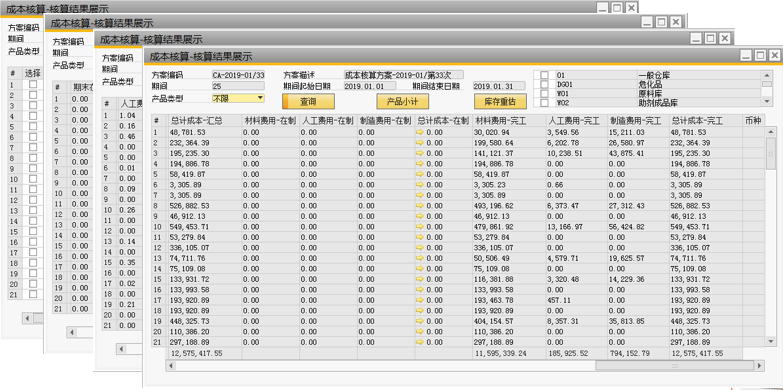Click the warehouse list scroll-down arrow
783x390 pixels.
767,102
